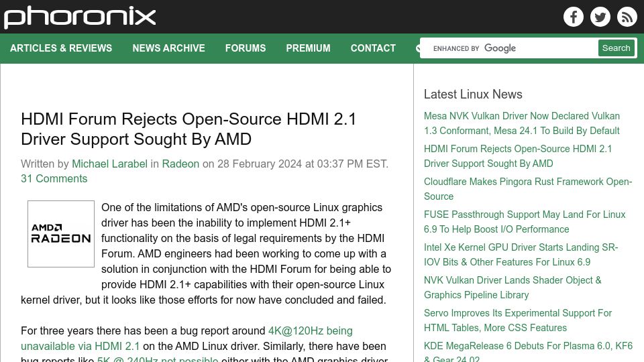
Task: Open Phoronix Facebook page icon
Action: coord(574,17)
